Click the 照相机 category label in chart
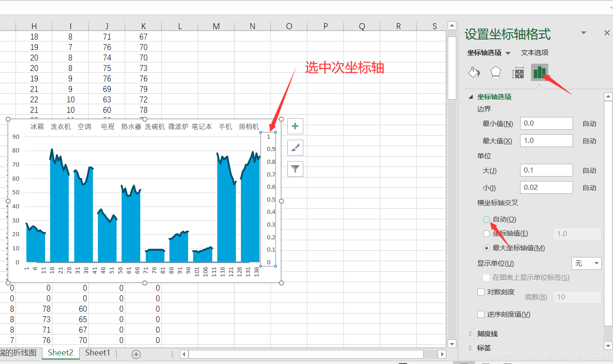Viewport: 613px width, 364px height. click(x=249, y=126)
